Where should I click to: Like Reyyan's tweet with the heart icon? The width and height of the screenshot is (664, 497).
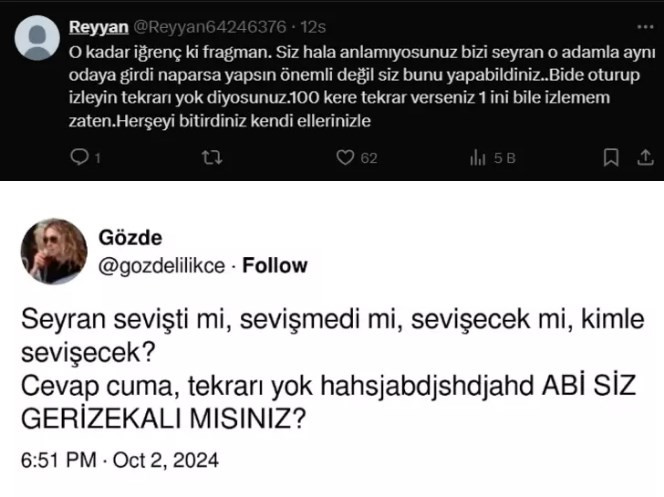coord(346,157)
